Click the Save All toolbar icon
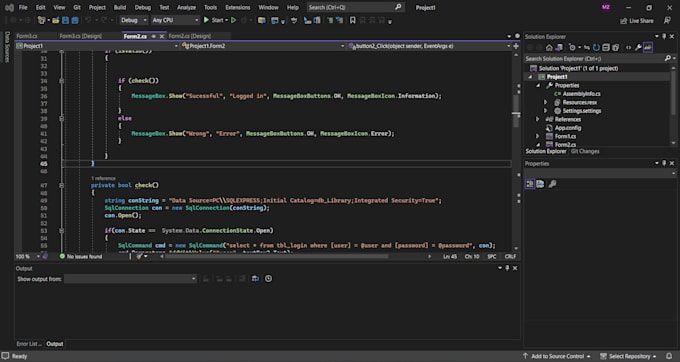680x362 pixels. coord(75,20)
